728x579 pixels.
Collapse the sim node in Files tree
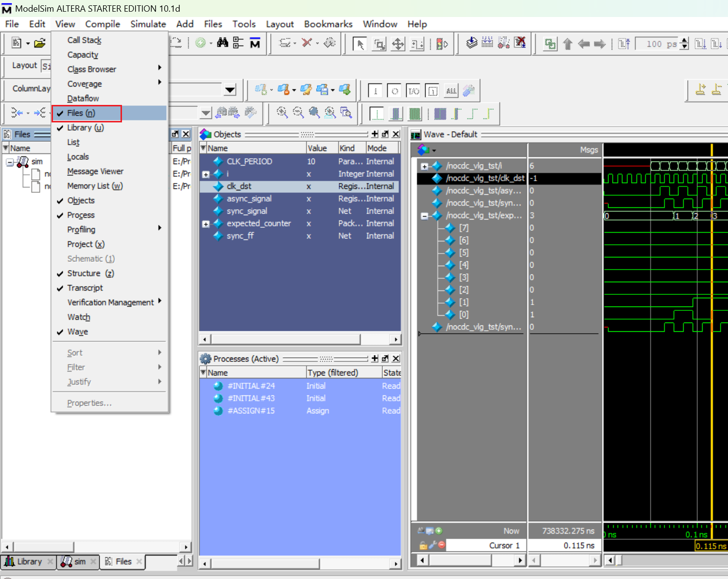[x=10, y=162]
